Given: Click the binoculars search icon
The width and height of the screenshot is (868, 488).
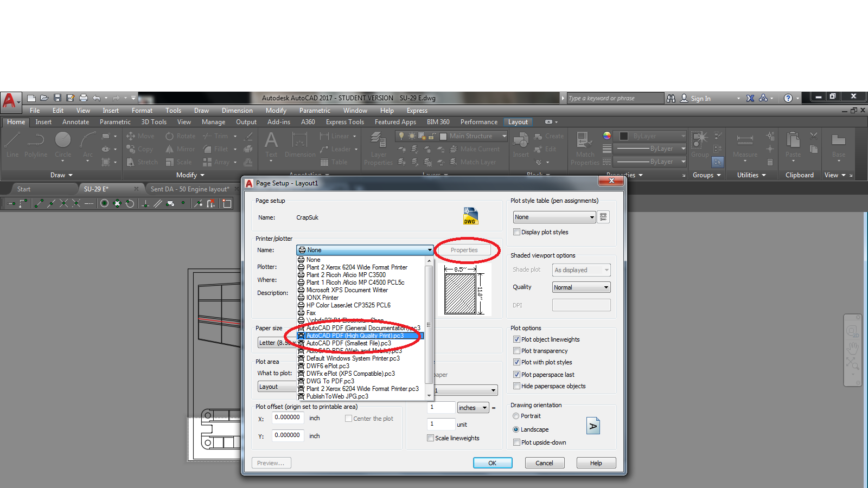Looking at the screenshot, I should 671,98.
